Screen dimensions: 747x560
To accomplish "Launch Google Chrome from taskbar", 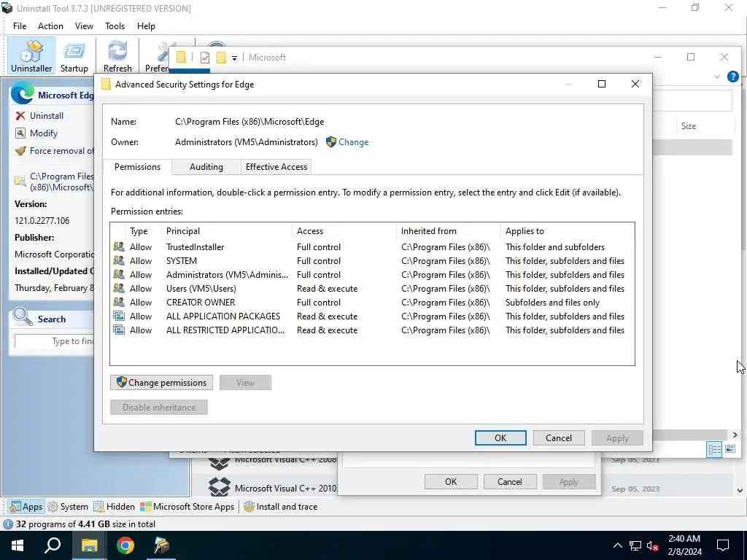I will point(125,545).
